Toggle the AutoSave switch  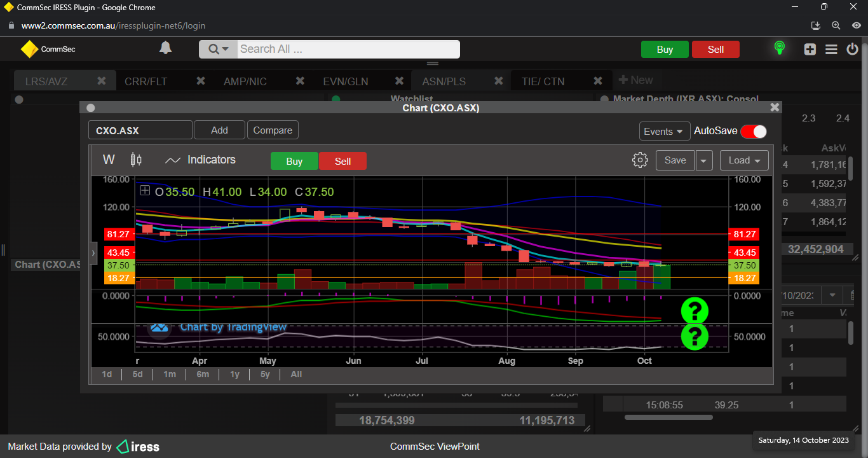pos(753,131)
